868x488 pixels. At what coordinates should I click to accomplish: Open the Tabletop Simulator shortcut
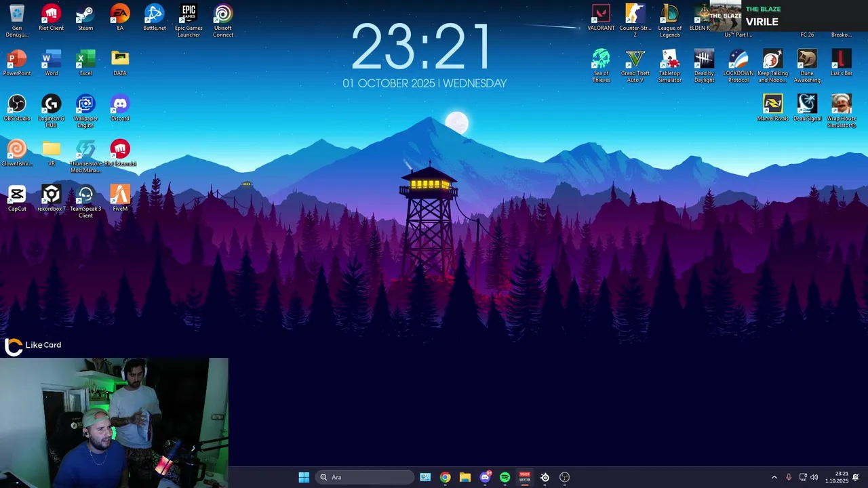pos(670,66)
